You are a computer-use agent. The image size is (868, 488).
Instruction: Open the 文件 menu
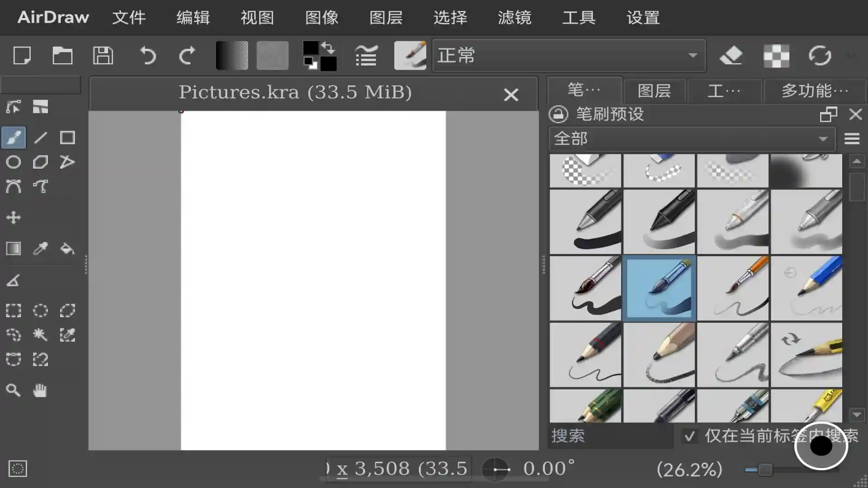(129, 18)
